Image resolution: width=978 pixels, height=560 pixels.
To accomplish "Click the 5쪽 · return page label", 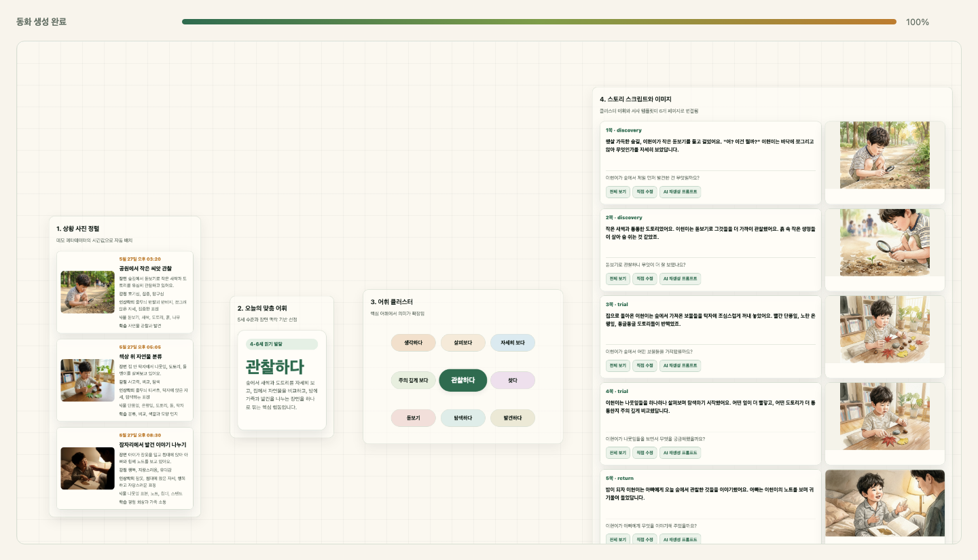I will (619, 479).
